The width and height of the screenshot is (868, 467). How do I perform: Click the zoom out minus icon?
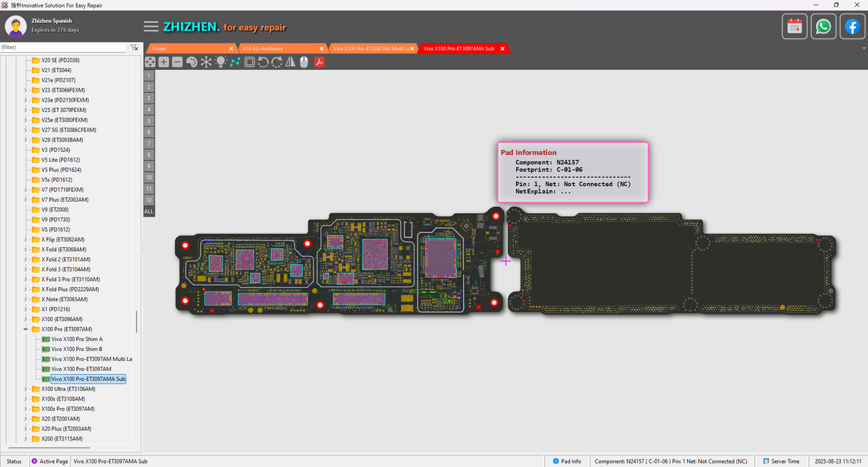point(177,62)
